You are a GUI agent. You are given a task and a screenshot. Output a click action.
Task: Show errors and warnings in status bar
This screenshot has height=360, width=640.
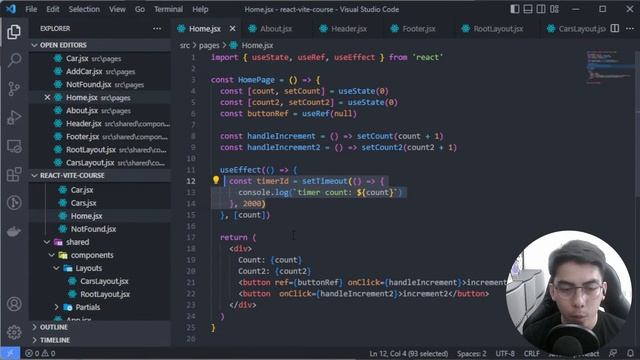coord(40,353)
